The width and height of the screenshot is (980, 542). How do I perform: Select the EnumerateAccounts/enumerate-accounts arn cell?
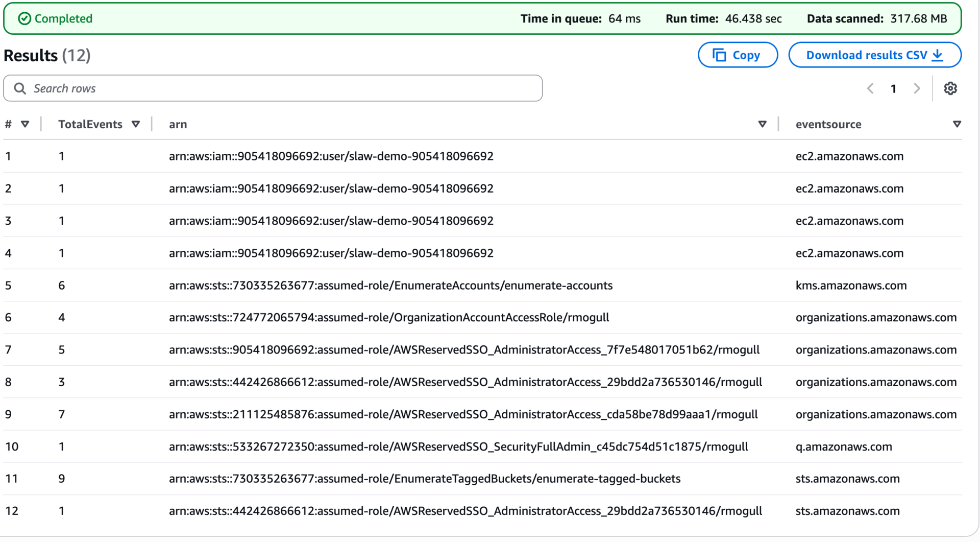tap(390, 286)
